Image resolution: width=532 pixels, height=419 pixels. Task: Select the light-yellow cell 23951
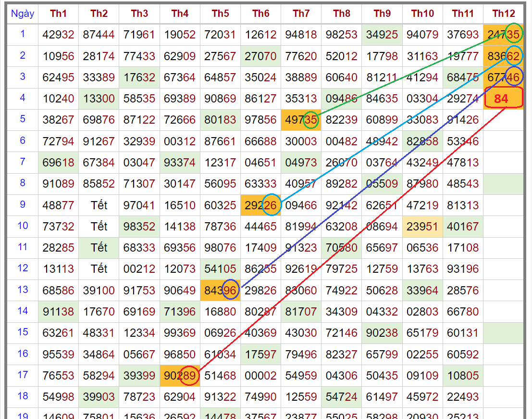point(422,227)
